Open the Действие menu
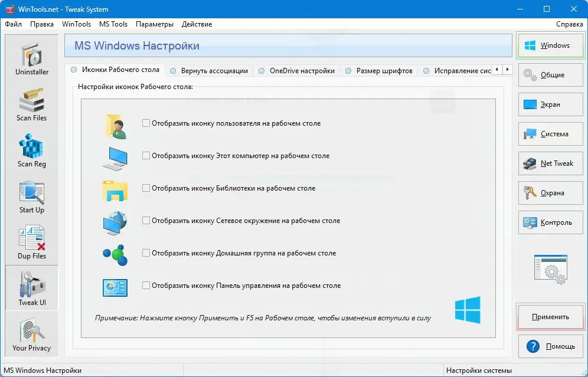The image size is (588, 377). coord(197,24)
